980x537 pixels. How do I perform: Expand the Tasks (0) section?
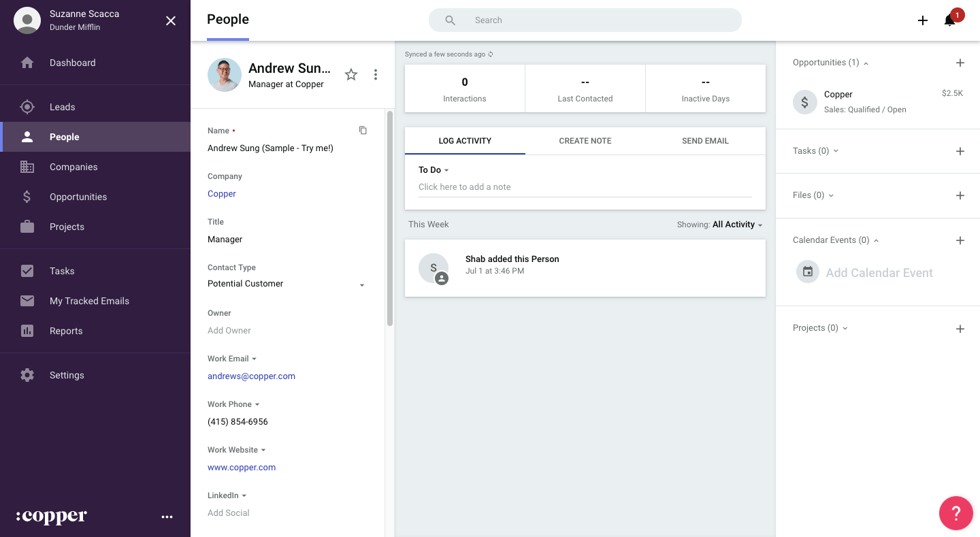tap(836, 151)
